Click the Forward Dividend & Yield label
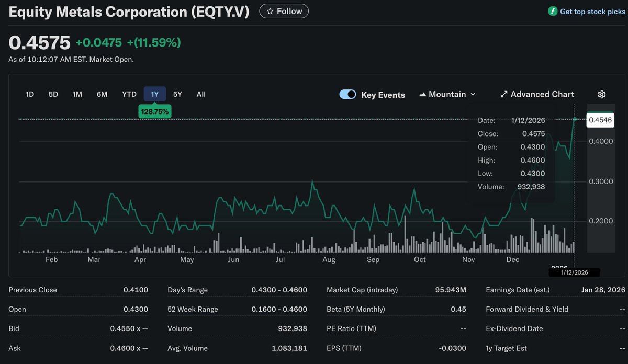Image resolution: width=628 pixels, height=364 pixels. point(527,309)
